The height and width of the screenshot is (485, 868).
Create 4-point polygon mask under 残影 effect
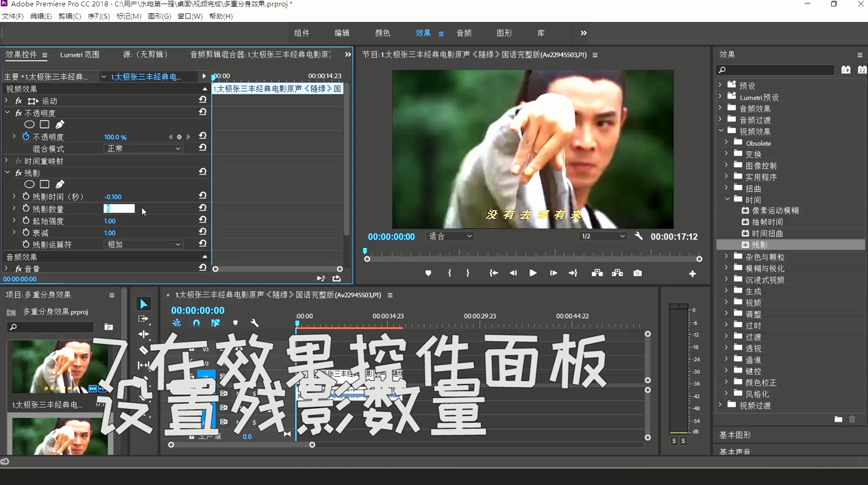point(45,184)
